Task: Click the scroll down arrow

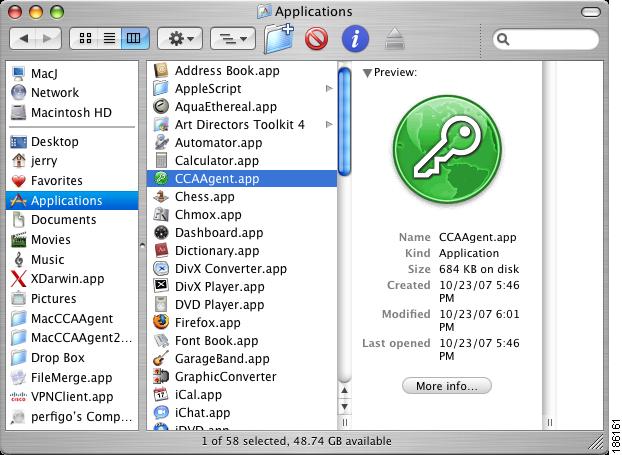Action: (344, 407)
